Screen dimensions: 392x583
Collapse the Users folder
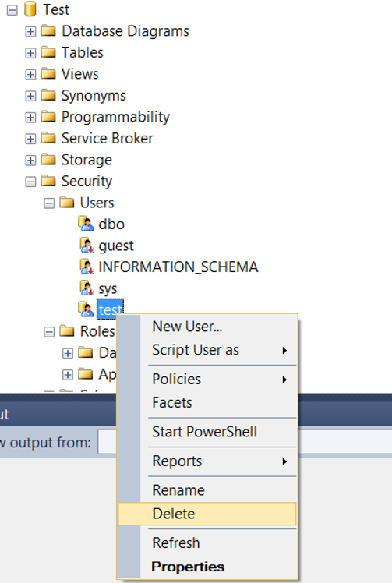[x=49, y=203]
